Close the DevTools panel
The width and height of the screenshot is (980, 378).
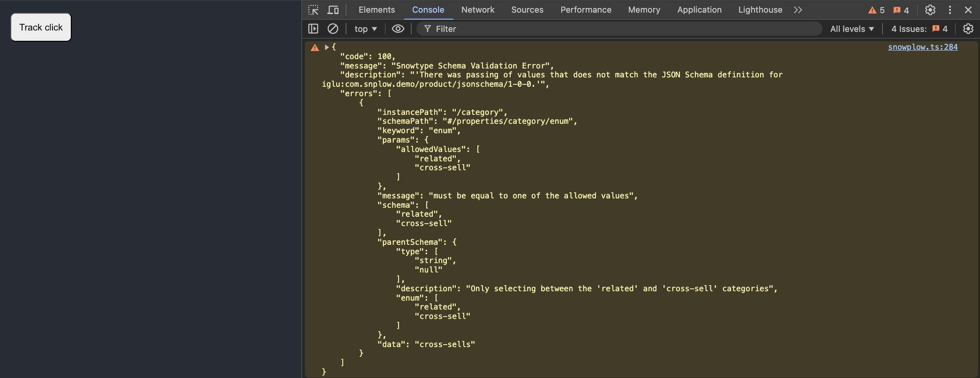pos(968,10)
